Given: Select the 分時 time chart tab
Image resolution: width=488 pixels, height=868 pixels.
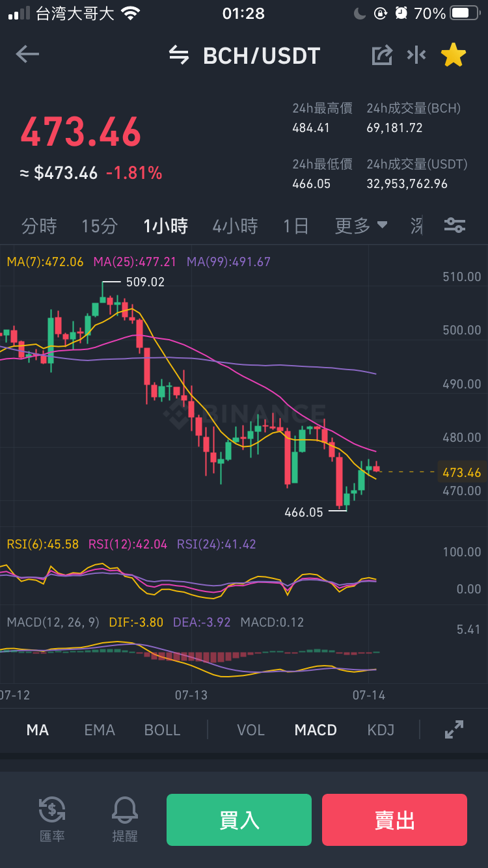Looking at the screenshot, I should pos(39,226).
